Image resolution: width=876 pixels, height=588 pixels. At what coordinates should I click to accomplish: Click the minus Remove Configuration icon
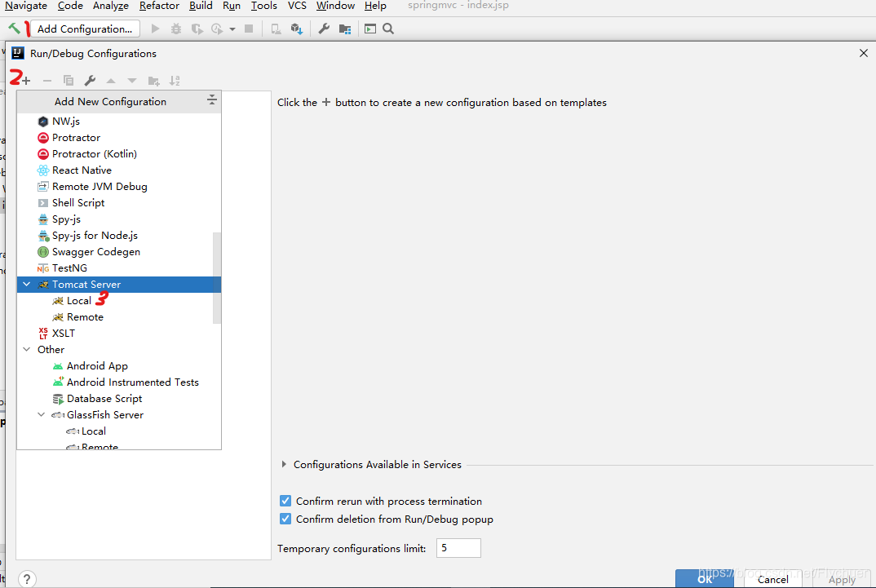(x=47, y=81)
